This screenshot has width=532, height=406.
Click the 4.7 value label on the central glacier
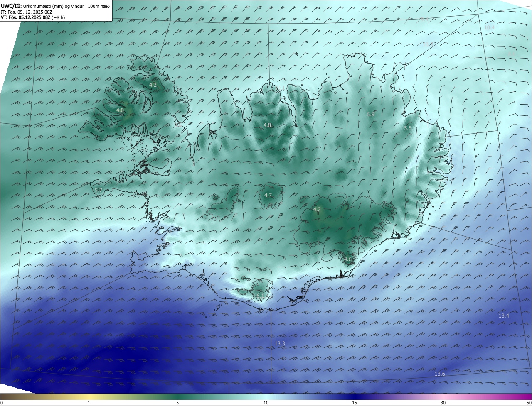click(268, 196)
